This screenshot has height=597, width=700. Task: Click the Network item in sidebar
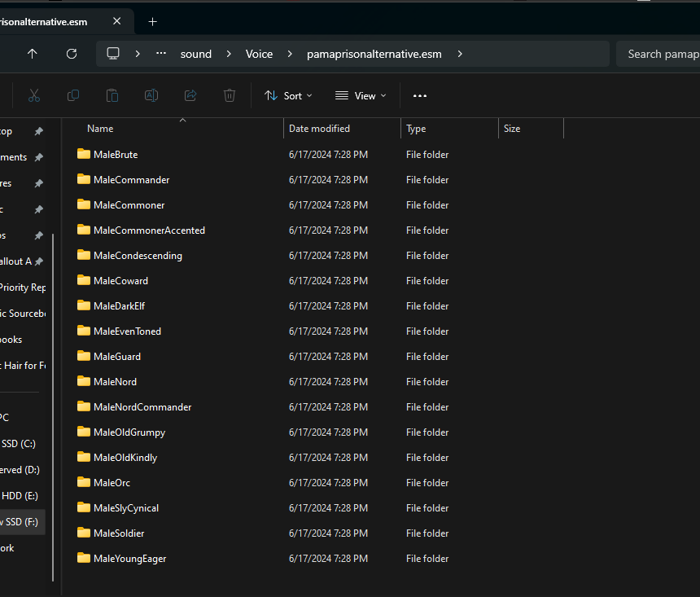pyautogui.click(x=7, y=548)
